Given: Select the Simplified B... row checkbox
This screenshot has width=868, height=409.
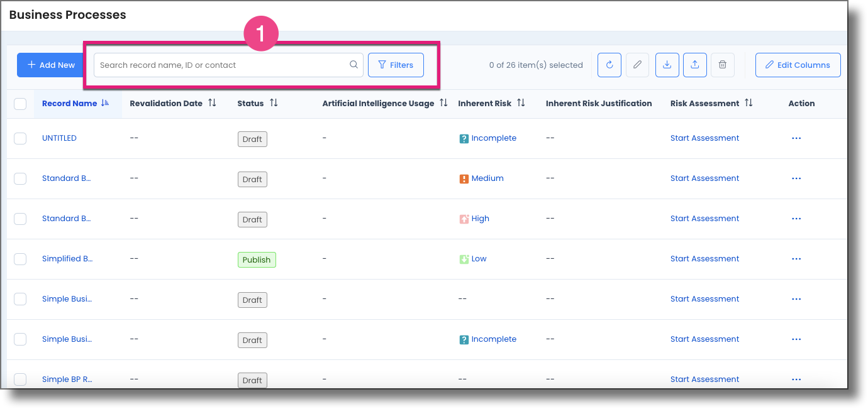Looking at the screenshot, I should 20,259.
